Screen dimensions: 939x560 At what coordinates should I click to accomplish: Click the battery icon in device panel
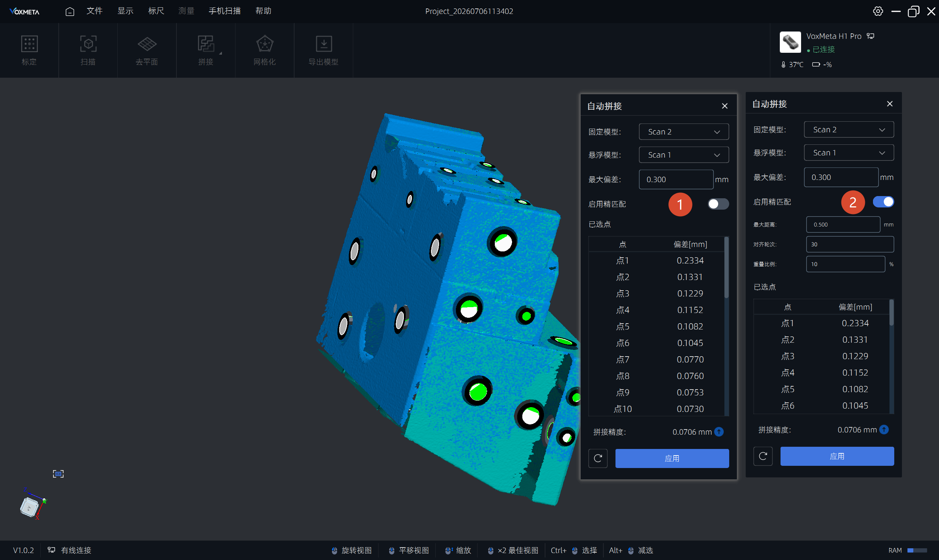pos(816,64)
